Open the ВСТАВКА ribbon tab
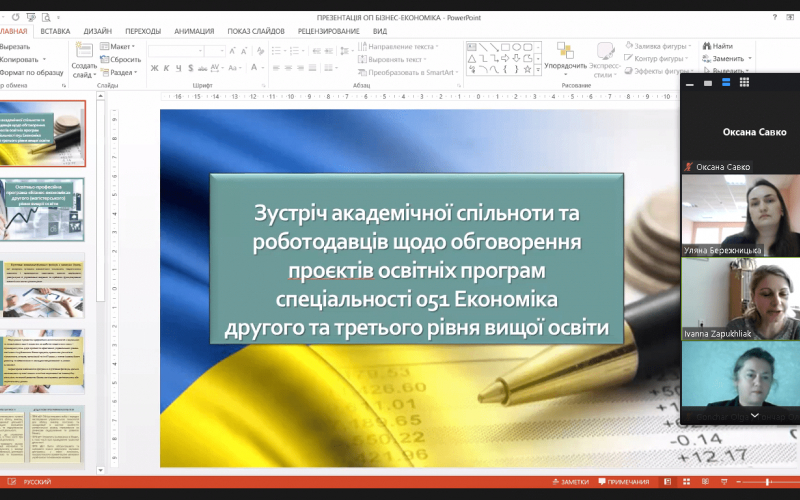 click(55, 31)
